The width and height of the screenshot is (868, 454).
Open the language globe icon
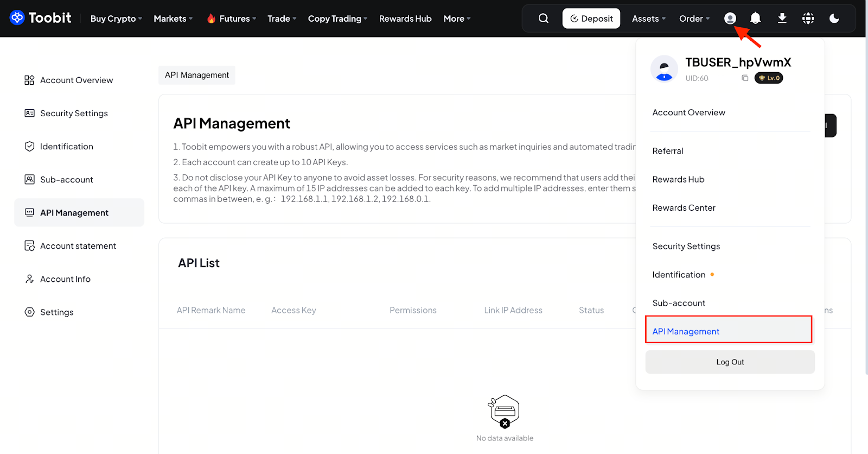(x=808, y=18)
